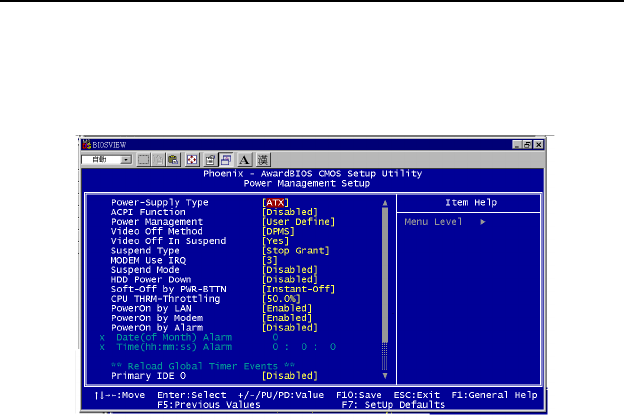Click the F1:General Help hint

click(494, 395)
